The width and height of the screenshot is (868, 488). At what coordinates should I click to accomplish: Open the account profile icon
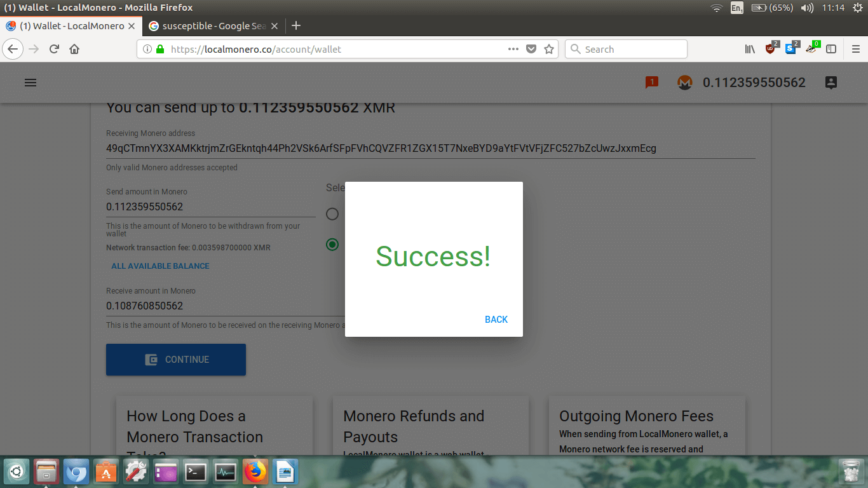831,83
